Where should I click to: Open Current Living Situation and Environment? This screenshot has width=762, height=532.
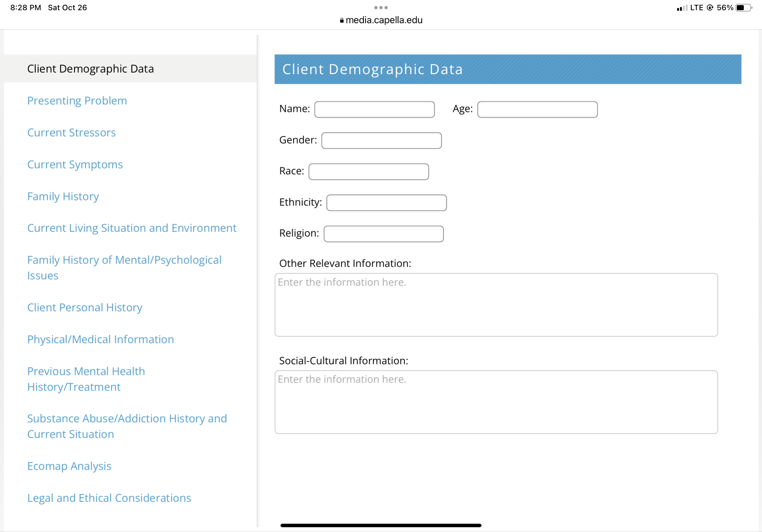pyautogui.click(x=132, y=228)
